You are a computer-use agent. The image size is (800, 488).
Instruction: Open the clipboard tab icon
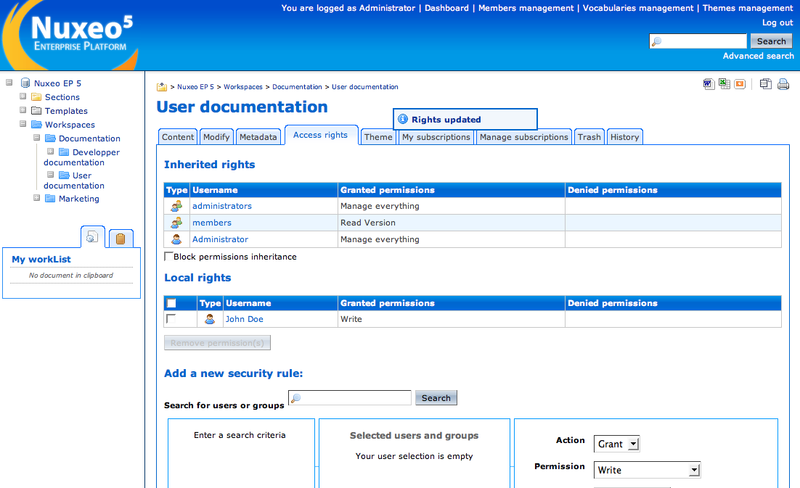[120, 238]
